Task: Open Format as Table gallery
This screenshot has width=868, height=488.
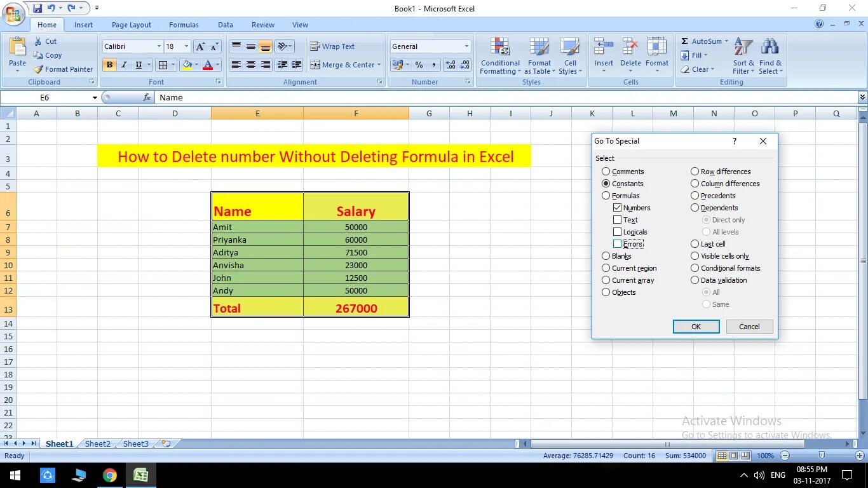Action: click(x=539, y=56)
